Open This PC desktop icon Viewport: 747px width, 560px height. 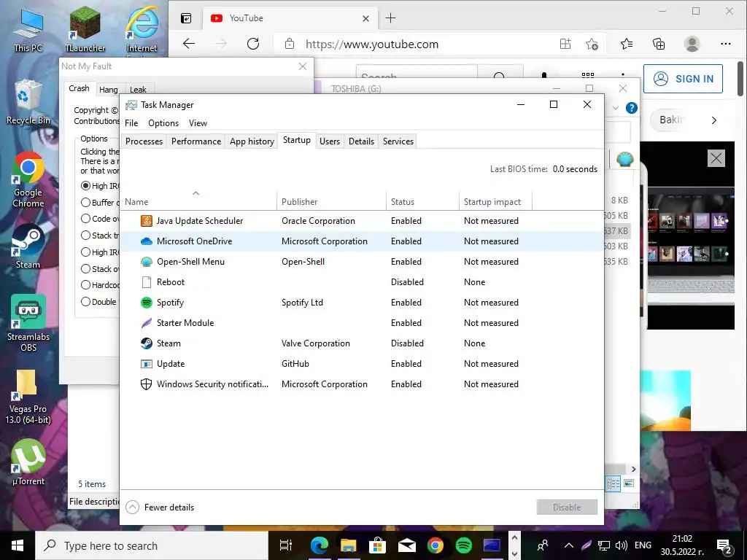point(28,30)
